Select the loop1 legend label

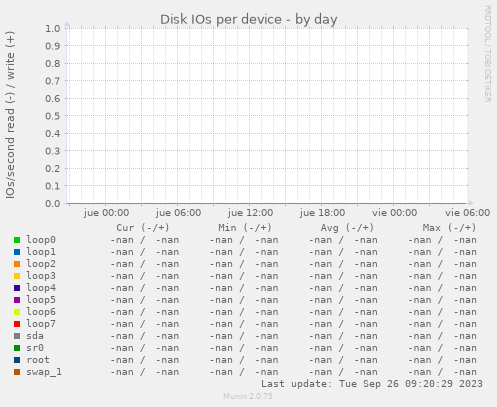tap(41, 252)
